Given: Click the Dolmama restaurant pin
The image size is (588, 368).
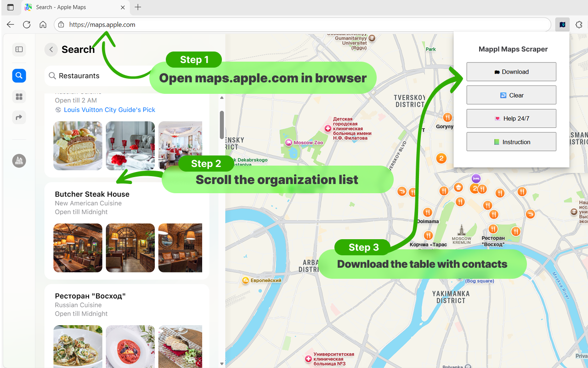Looking at the screenshot, I should click(x=428, y=212).
